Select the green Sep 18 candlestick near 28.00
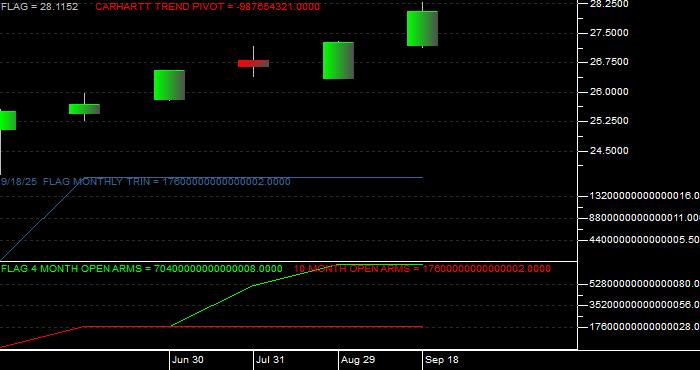700x370 pixels. (x=422, y=29)
